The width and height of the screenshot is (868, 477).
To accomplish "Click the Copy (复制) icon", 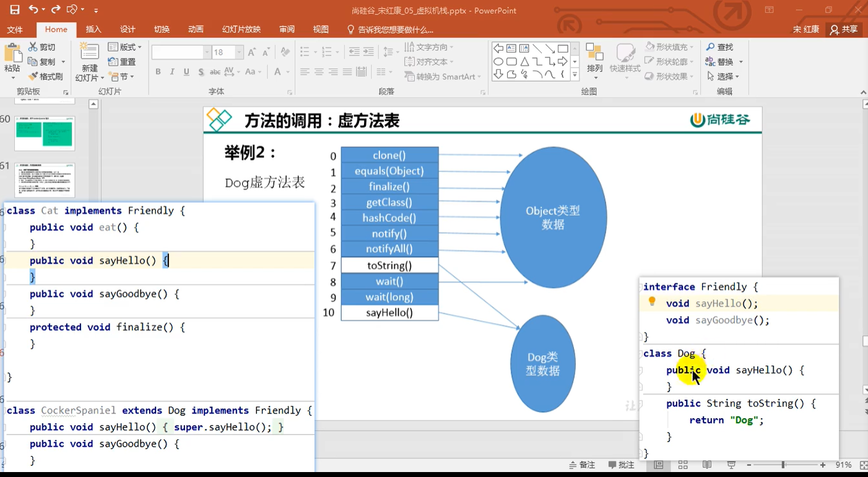I will pyautogui.click(x=33, y=62).
